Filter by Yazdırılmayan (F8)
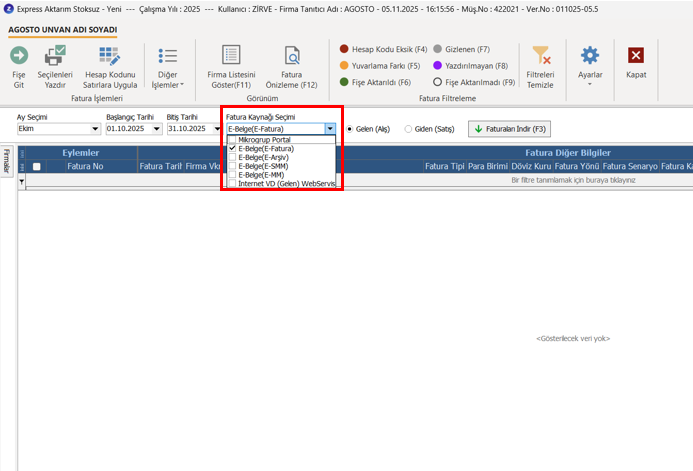This screenshot has height=471, width=693. (471, 66)
